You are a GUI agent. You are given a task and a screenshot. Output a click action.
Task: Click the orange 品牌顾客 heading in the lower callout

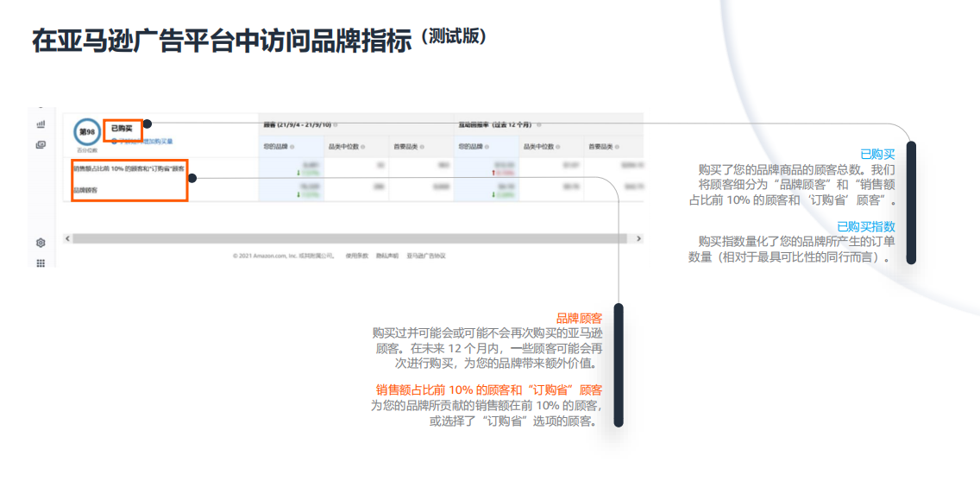tap(580, 319)
